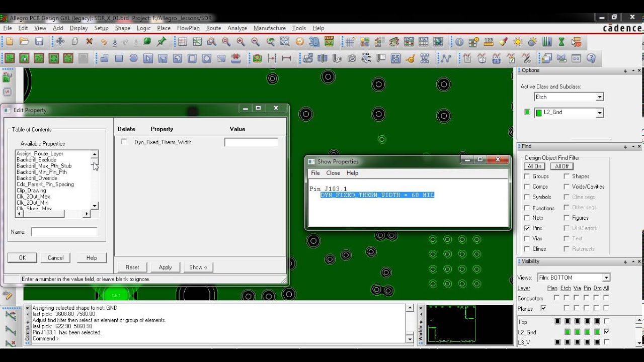Click the Shape Select arrow icon
The width and height of the screenshot is (644, 362).
(x=148, y=58)
